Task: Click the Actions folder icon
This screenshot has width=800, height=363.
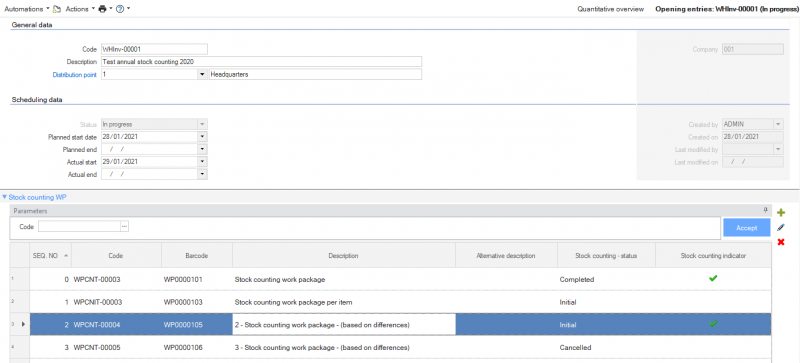Action: pyautogui.click(x=58, y=9)
